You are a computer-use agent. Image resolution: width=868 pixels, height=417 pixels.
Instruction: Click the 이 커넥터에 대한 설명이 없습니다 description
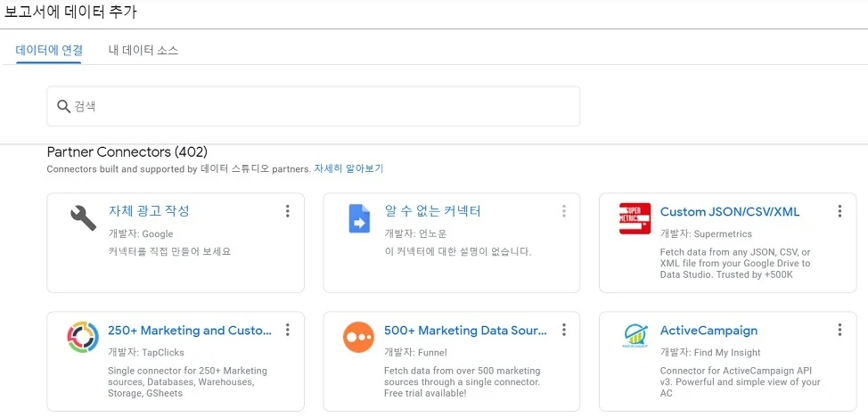(x=458, y=251)
